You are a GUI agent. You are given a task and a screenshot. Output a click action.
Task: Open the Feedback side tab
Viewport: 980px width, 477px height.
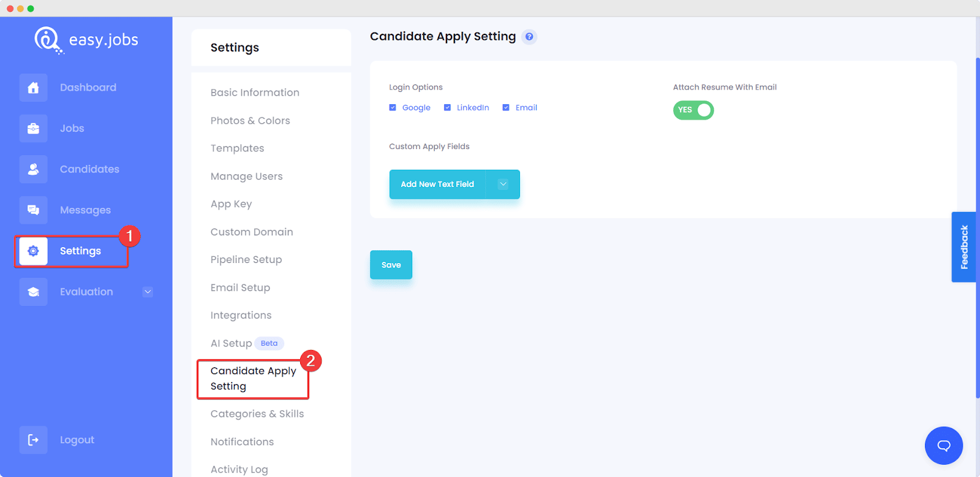963,247
